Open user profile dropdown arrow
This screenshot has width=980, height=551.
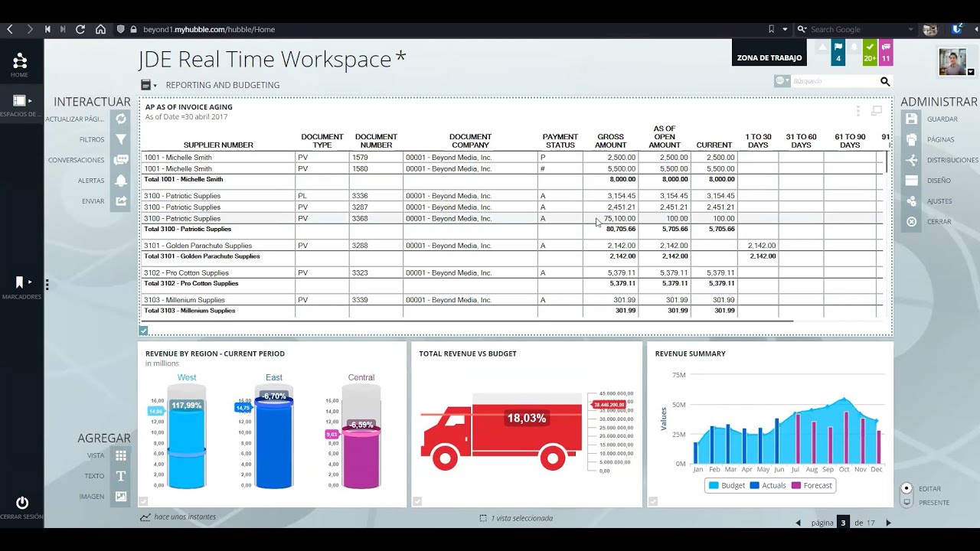(972, 71)
